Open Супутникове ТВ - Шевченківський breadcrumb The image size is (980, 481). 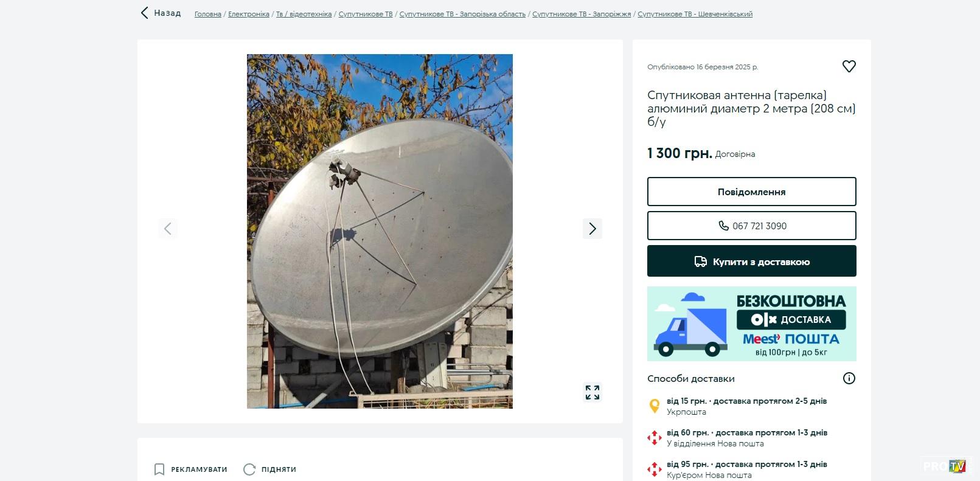coord(695,14)
